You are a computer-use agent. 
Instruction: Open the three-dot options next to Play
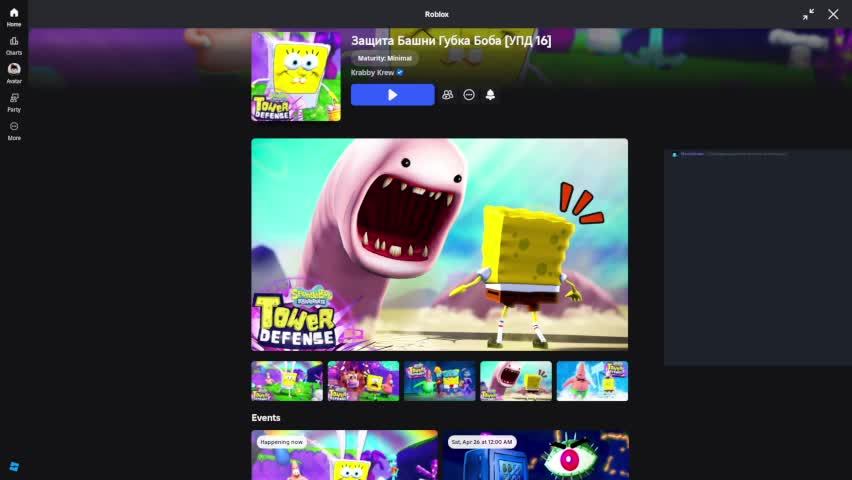click(469, 95)
